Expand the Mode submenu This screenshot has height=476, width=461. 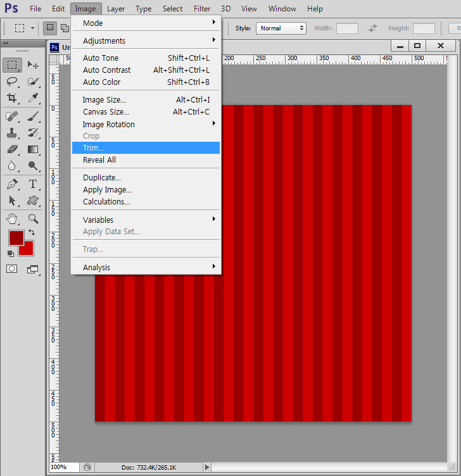click(146, 23)
